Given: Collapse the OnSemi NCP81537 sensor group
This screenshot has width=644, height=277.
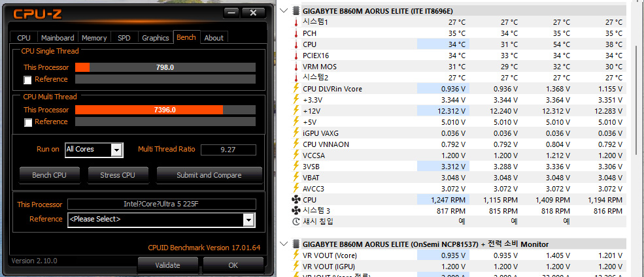Looking at the screenshot, I should pos(284,244).
